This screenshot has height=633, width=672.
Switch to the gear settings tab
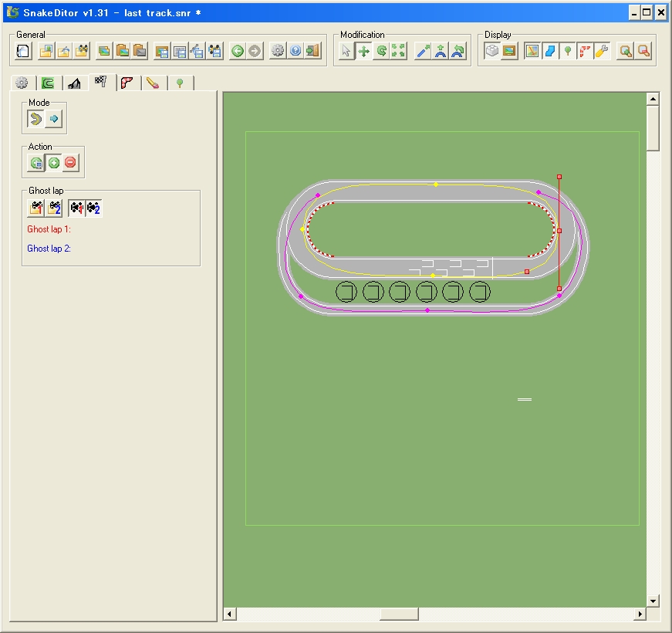[22, 83]
